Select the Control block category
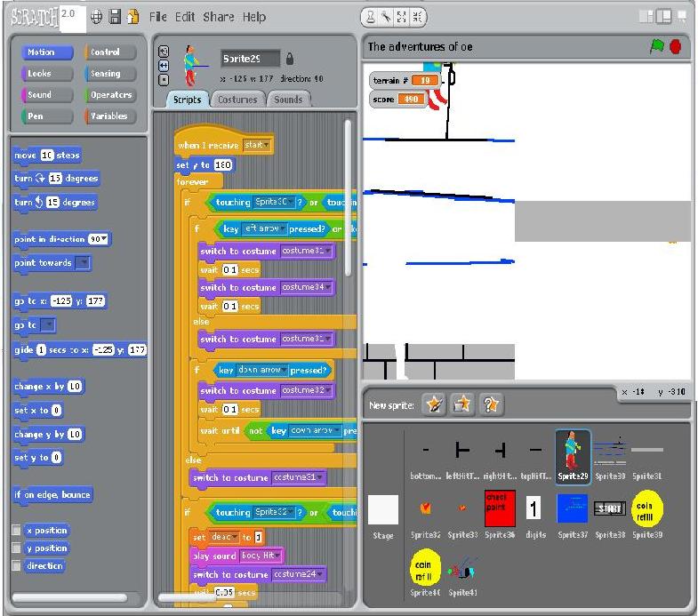 click(x=110, y=52)
